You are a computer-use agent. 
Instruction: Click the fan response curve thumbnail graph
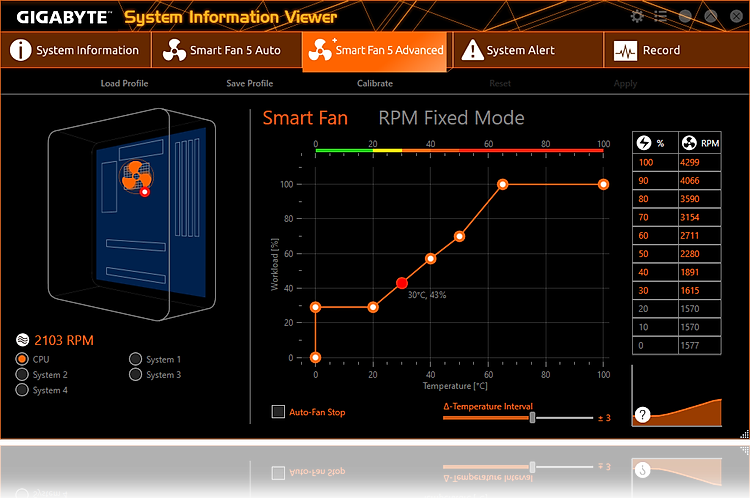click(677, 396)
